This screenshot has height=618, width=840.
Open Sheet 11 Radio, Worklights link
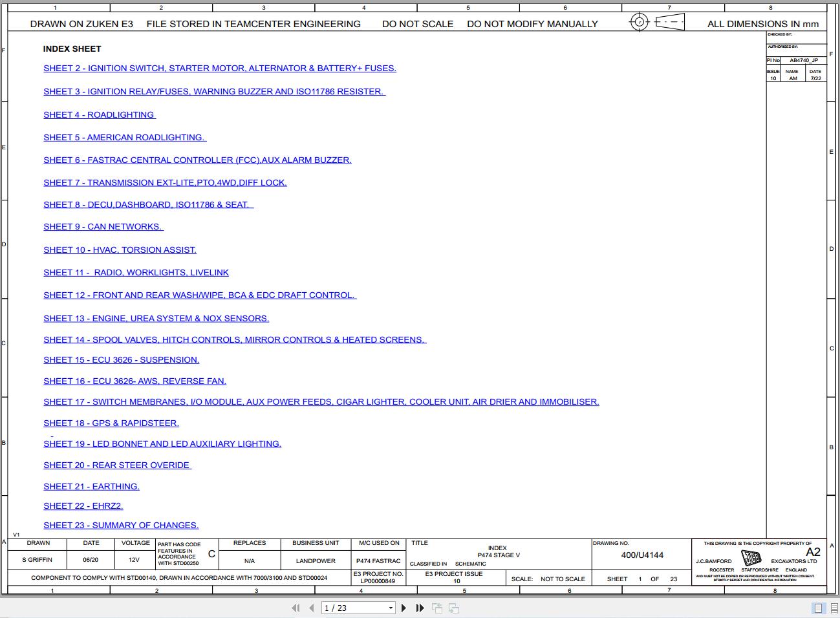coord(136,273)
